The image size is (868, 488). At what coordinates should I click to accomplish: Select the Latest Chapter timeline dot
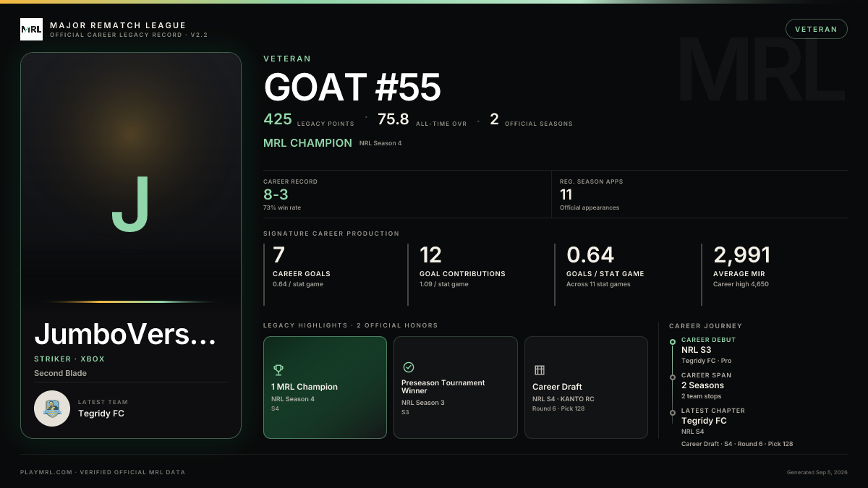point(673,412)
